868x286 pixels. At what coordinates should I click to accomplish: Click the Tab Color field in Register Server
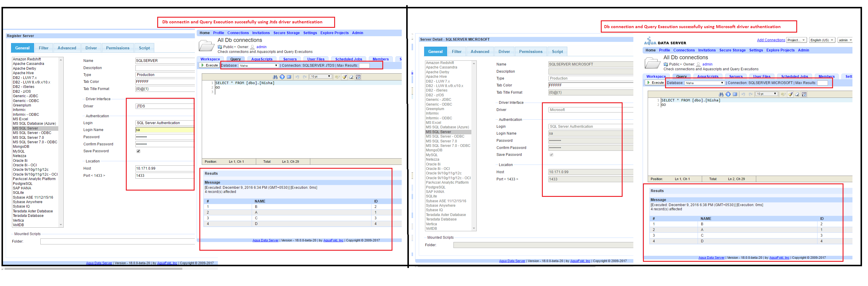[165, 82]
